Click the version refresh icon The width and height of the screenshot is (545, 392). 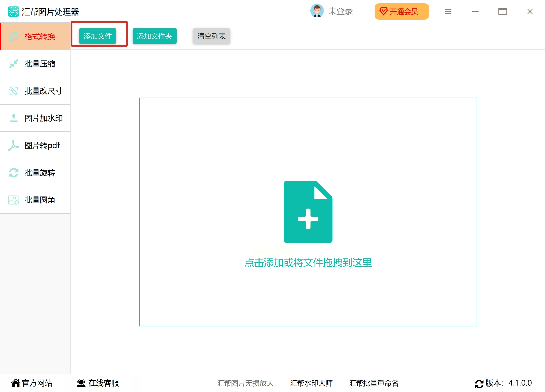pos(479,384)
